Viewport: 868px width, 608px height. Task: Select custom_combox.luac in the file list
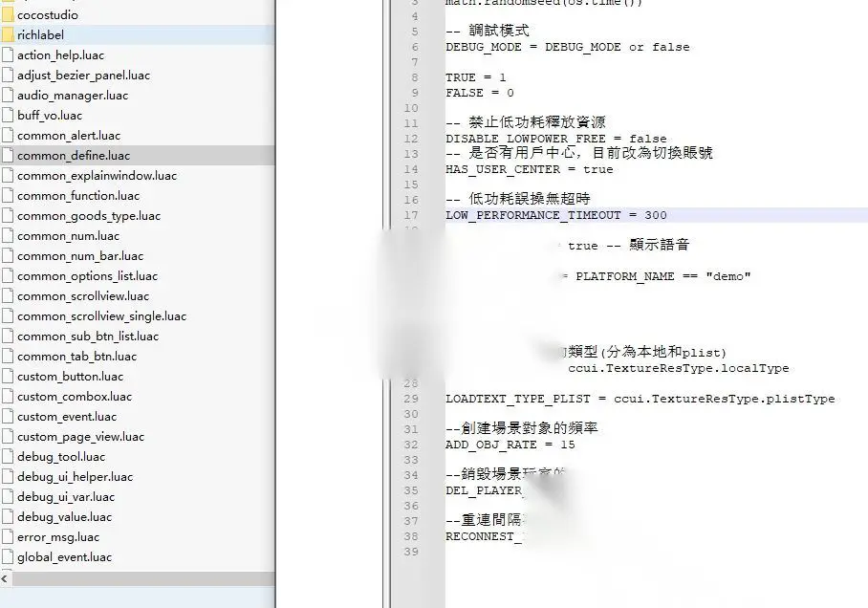click(x=75, y=397)
